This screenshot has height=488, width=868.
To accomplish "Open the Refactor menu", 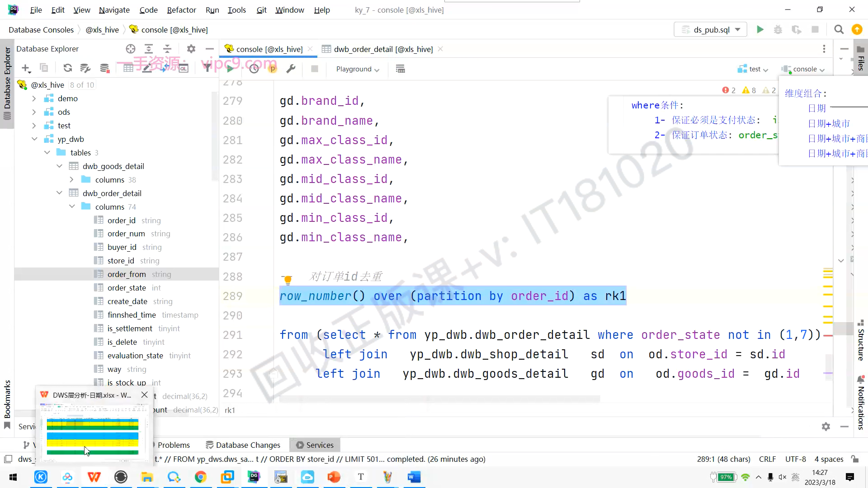I will click(x=181, y=10).
